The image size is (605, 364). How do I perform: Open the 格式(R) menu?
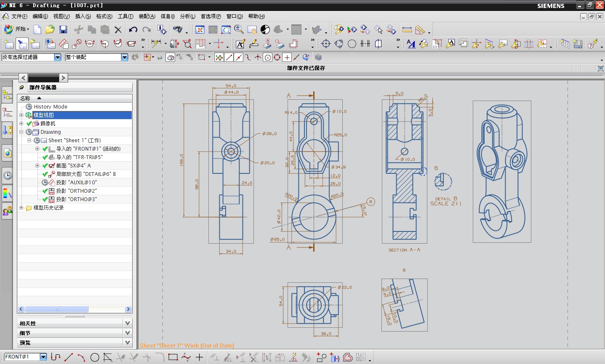coord(104,16)
